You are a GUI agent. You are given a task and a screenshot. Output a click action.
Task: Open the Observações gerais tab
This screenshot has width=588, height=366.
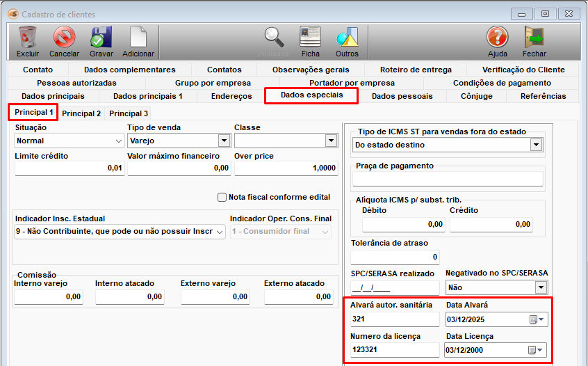click(x=311, y=70)
